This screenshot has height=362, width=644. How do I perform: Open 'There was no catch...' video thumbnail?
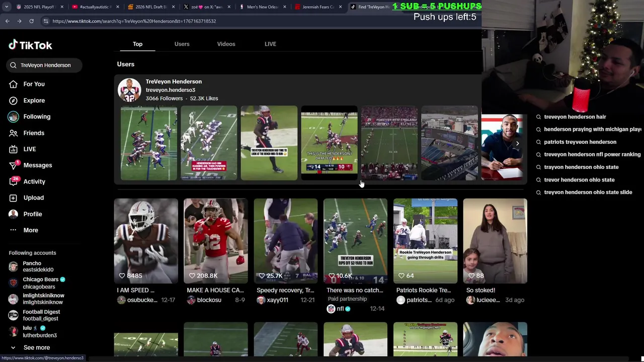[355, 241]
